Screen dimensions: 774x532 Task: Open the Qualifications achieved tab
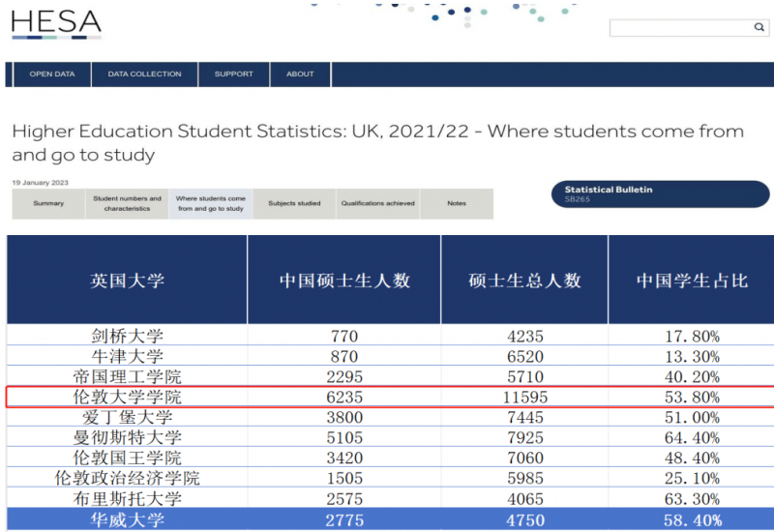pos(377,204)
